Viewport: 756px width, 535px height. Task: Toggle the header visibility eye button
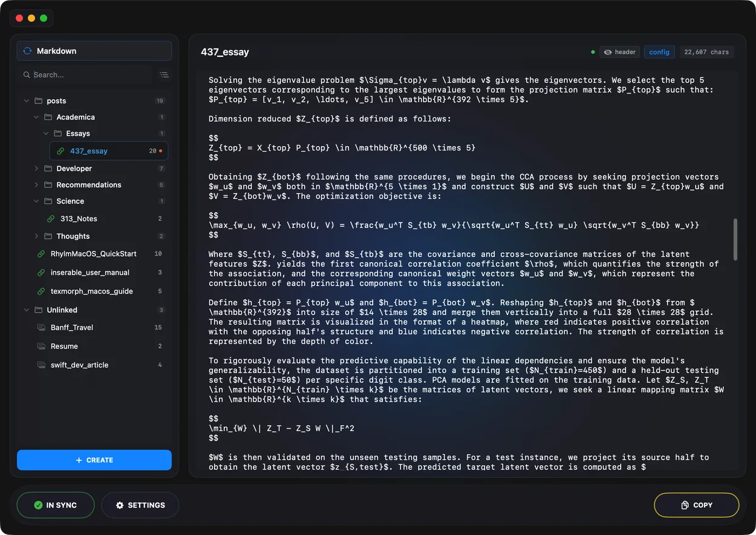click(x=619, y=52)
